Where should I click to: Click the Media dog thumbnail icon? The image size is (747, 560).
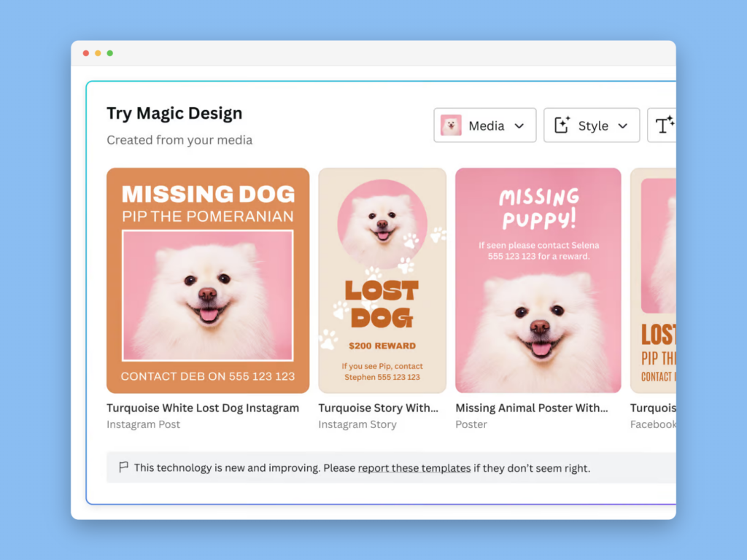coord(451,125)
